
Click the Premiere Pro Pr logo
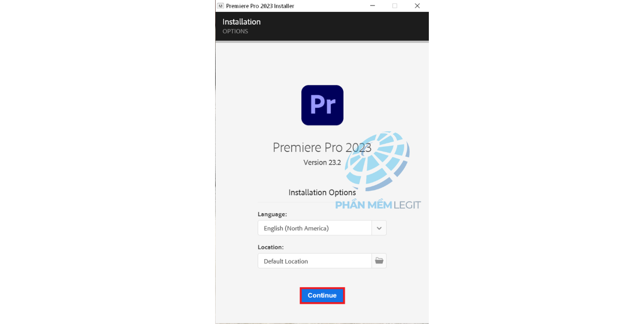[x=322, y=105]
